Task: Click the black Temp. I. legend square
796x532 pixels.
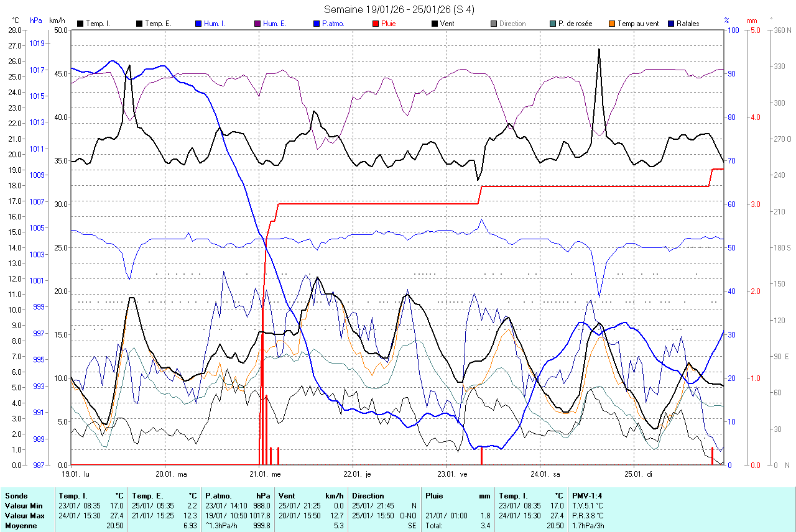Action: tap(80, 24)
